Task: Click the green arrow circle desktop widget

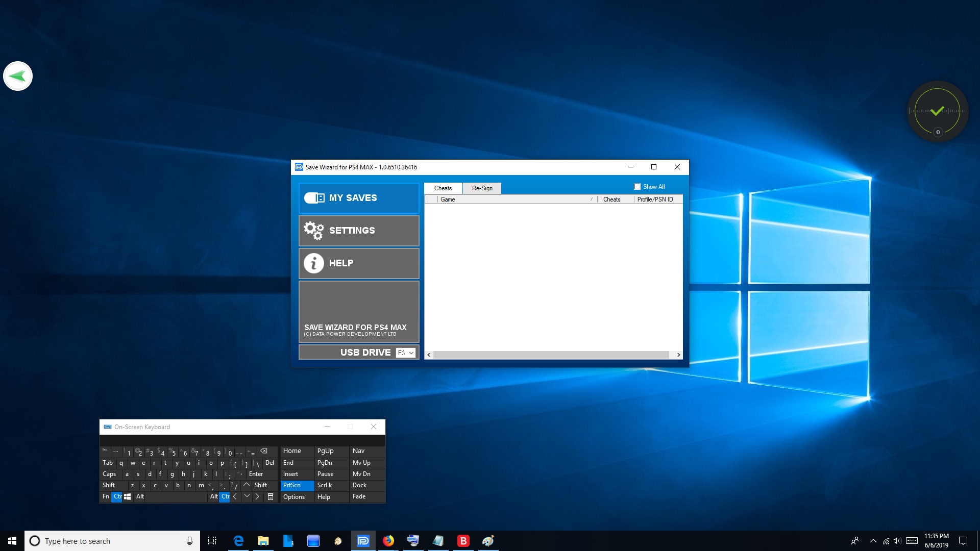Action: tap(18, 76)
